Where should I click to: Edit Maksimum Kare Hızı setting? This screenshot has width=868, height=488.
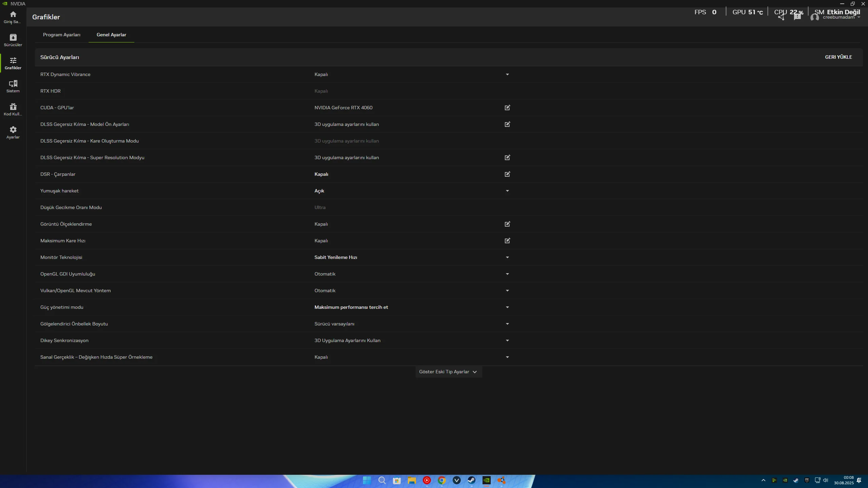click(x=507, y=241)
